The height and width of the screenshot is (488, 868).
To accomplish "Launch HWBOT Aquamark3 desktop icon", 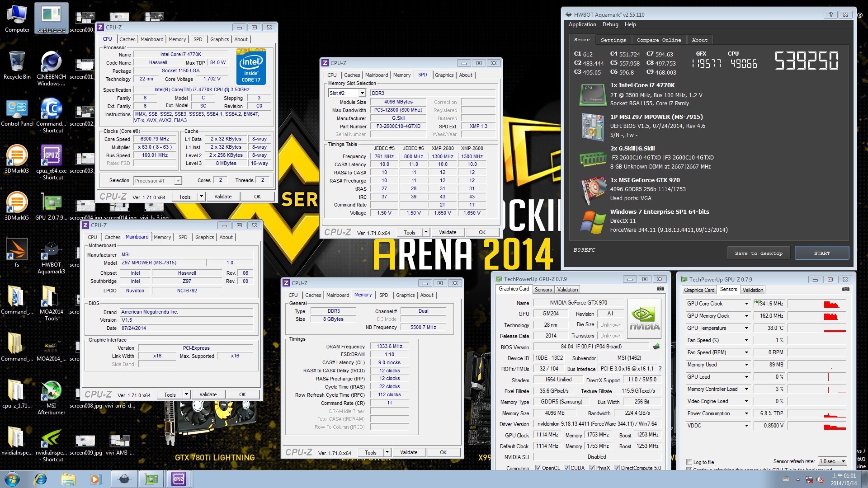I will [x=51, y=256].
